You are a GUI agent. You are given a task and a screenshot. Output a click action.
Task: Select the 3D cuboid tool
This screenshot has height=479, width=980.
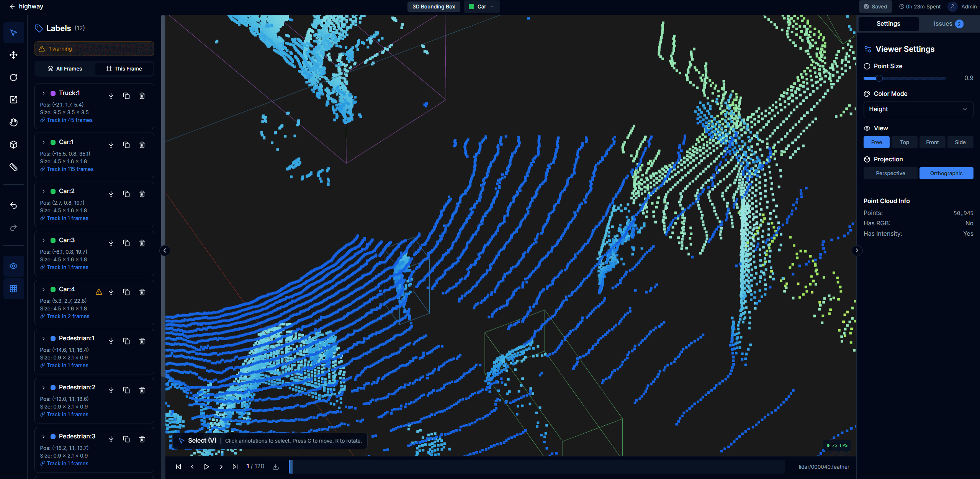click(13, 144)
